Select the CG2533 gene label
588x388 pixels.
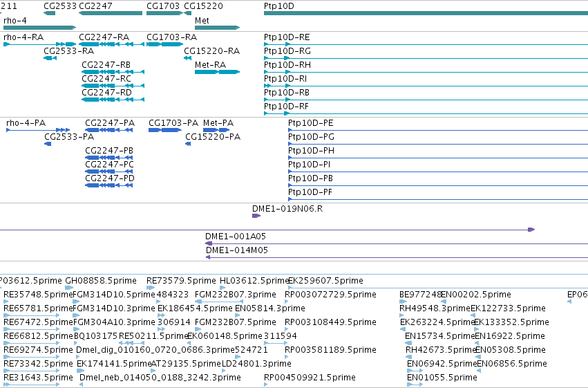click(x=60, y=6)
